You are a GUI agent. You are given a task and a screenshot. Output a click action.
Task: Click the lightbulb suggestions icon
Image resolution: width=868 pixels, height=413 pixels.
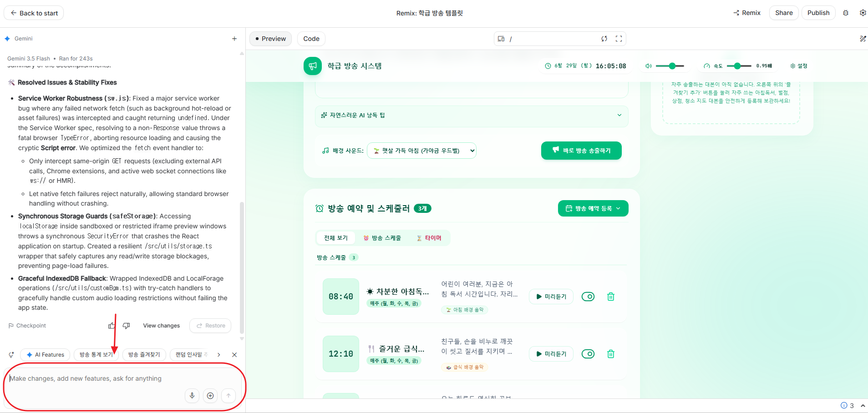pos(11,355)
